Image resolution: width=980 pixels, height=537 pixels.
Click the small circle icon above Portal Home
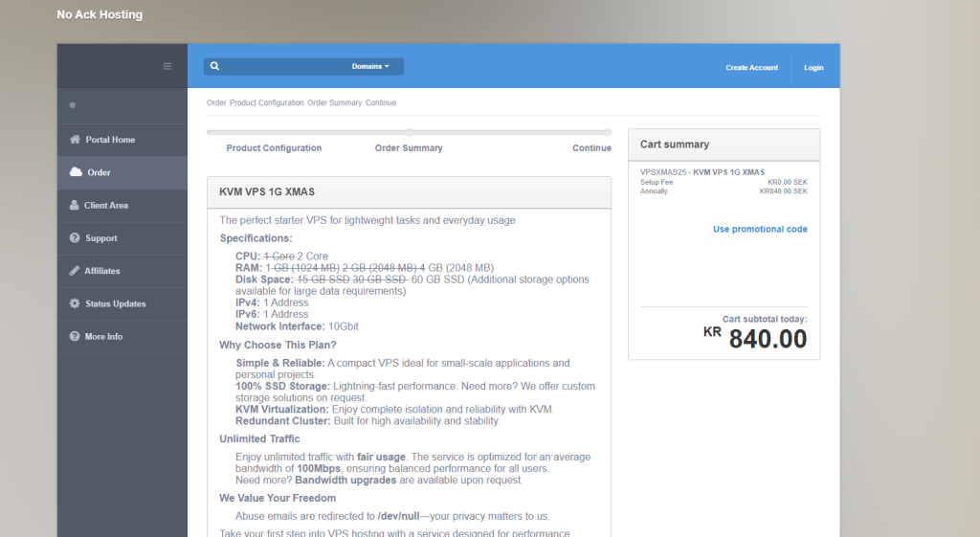tap(73, 105)
